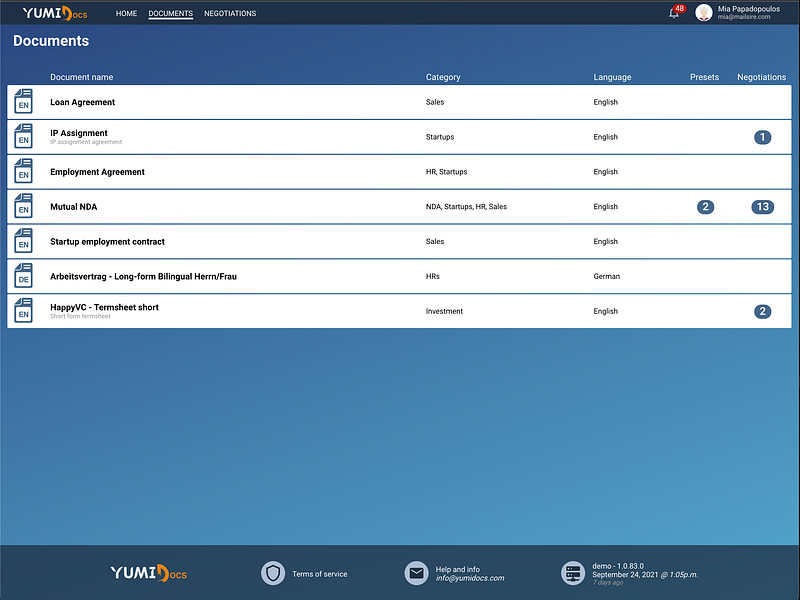
Task: Click the HappyVC Termsheet EN document icon
Action: click(23, 311)
